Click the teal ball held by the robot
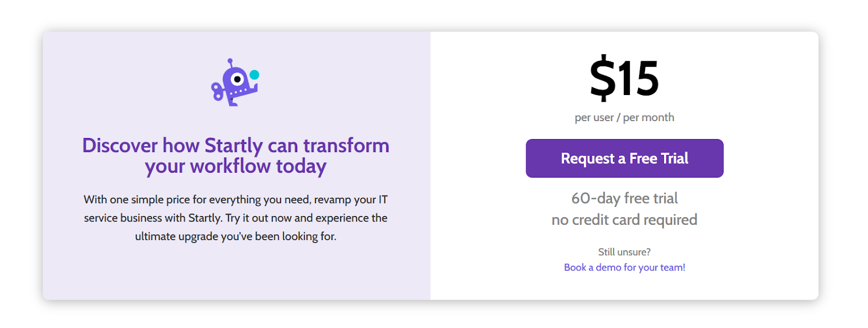The height and width of the screenshot is (328, 868). [254, 75]
